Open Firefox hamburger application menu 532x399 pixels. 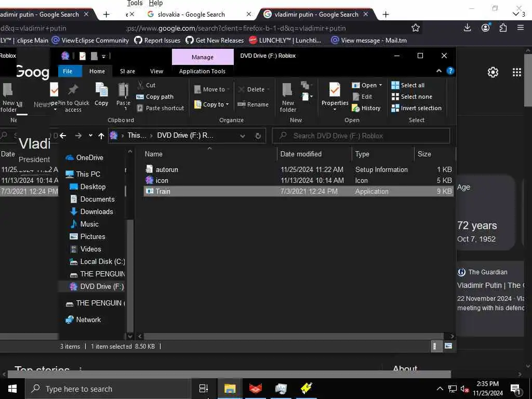coord(521,28)
